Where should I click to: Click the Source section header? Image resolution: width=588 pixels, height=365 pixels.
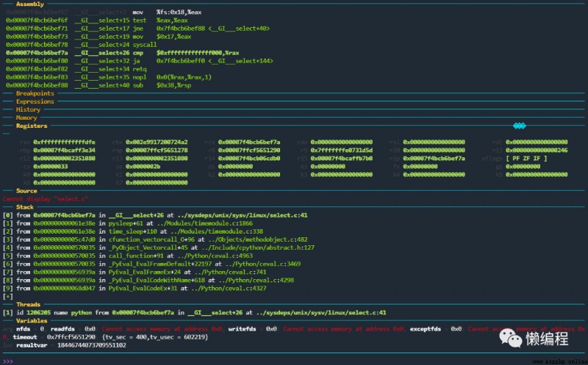click(26, 191)
